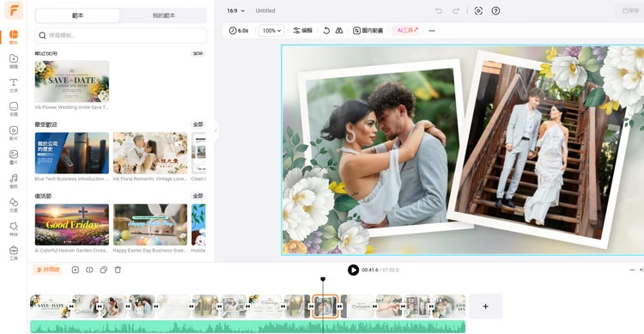Click the delete trash icon above timeline

(x=118, y=270)
